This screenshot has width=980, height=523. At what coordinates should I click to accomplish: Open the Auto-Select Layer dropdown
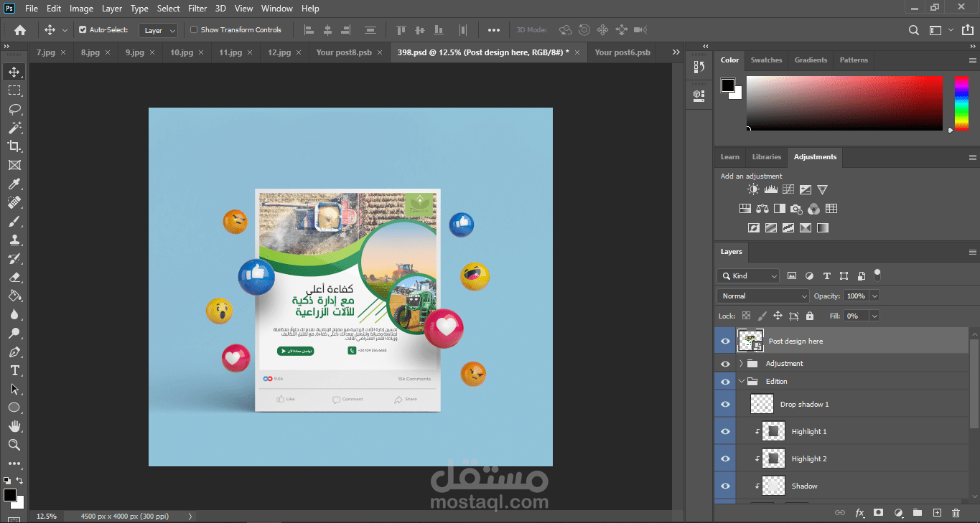[158, 30]
